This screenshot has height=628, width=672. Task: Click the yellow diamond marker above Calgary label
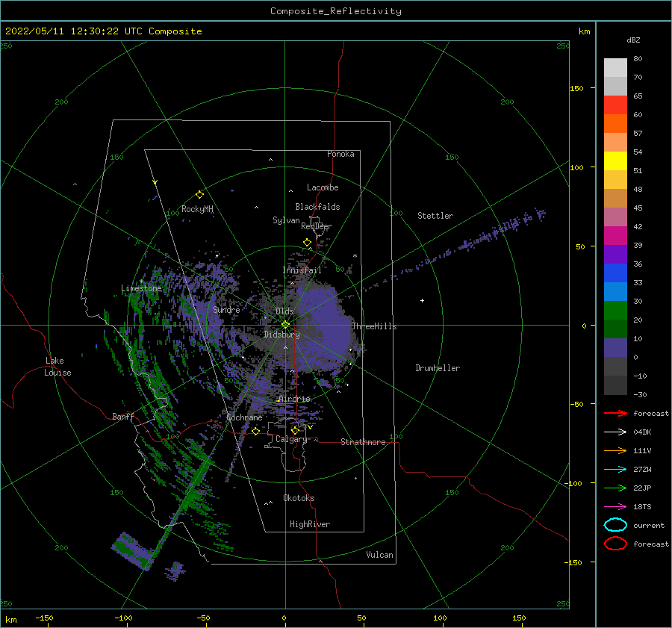pos(295,430)
